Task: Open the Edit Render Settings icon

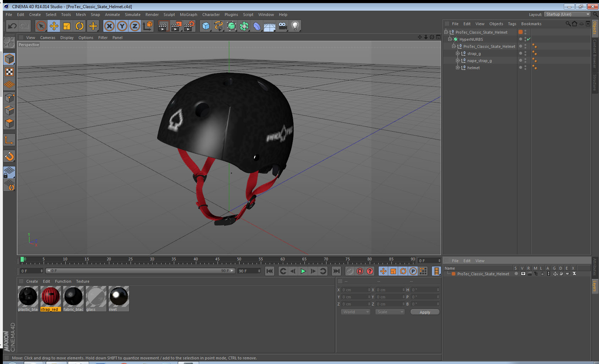Action: (189, 26)
